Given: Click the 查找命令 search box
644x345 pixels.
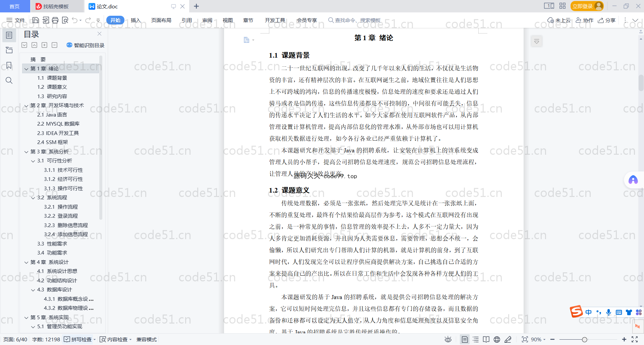Looking at the screenshot, I should point(355,20).
